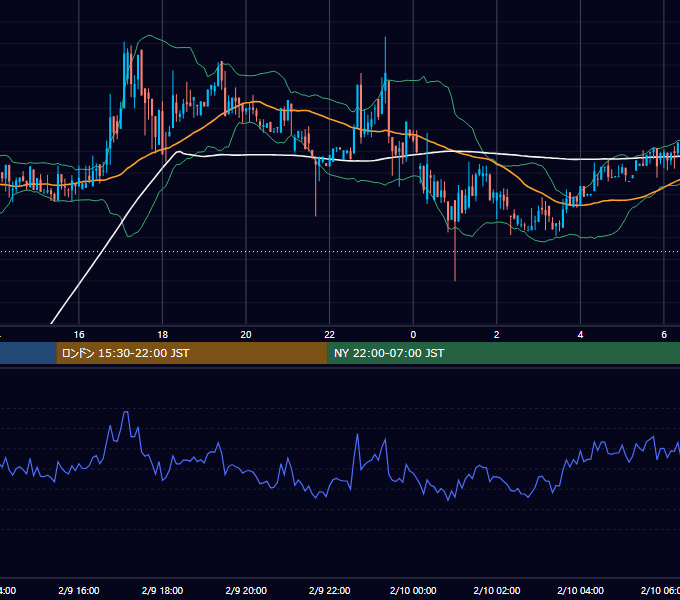Click the blue session bar before ロンドン
Image resolution: width=680 pixels, height=600 pixels.
pos(28,353)
